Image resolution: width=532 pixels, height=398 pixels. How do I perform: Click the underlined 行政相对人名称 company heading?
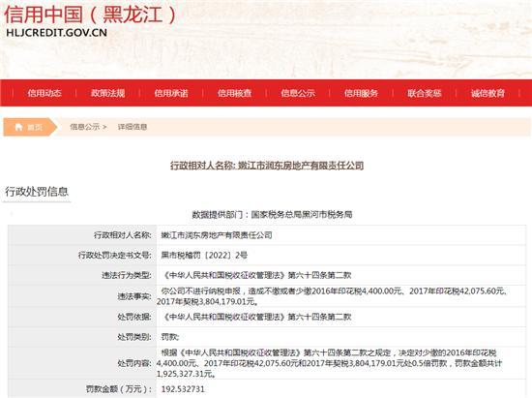click(267, 166)
